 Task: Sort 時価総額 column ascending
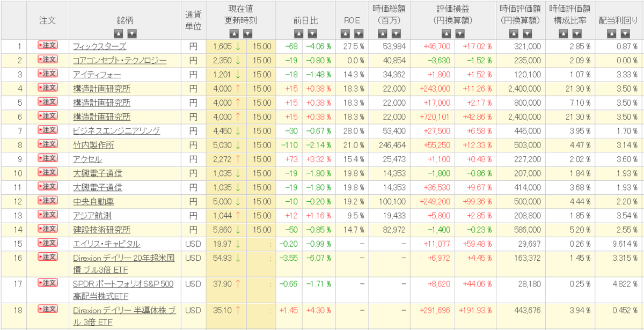coord(382,33)
